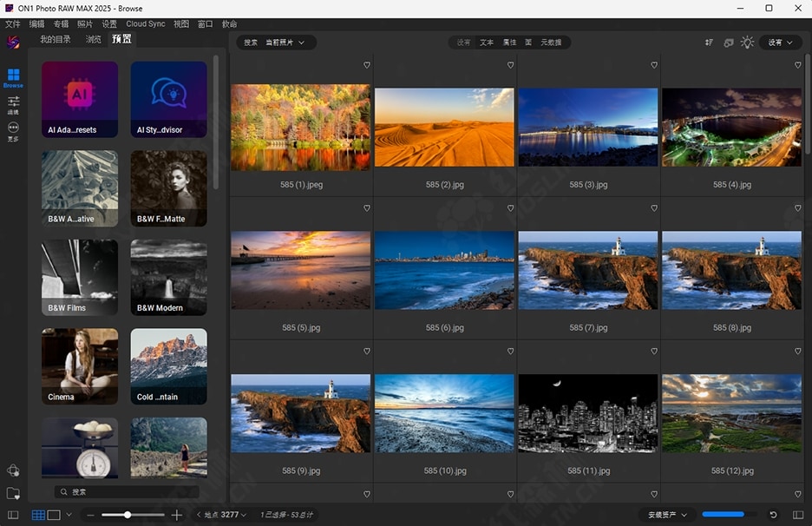The width and height of the screenshot is (812, 526).
Task: Toggle the left panel visibility at bottom-left corner
Action: coord(13,515)
